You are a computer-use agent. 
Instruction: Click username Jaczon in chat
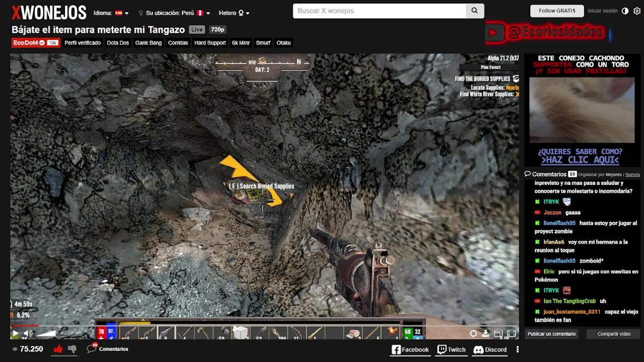coord(552,213)
